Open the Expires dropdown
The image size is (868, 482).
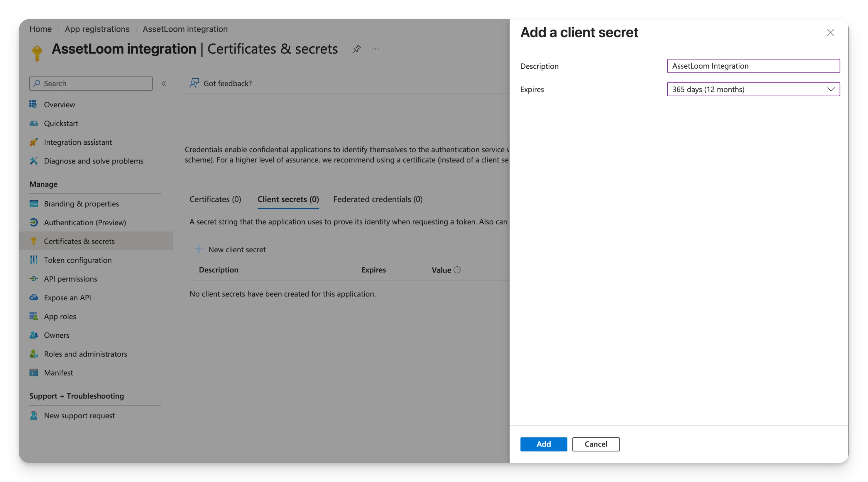753,89
